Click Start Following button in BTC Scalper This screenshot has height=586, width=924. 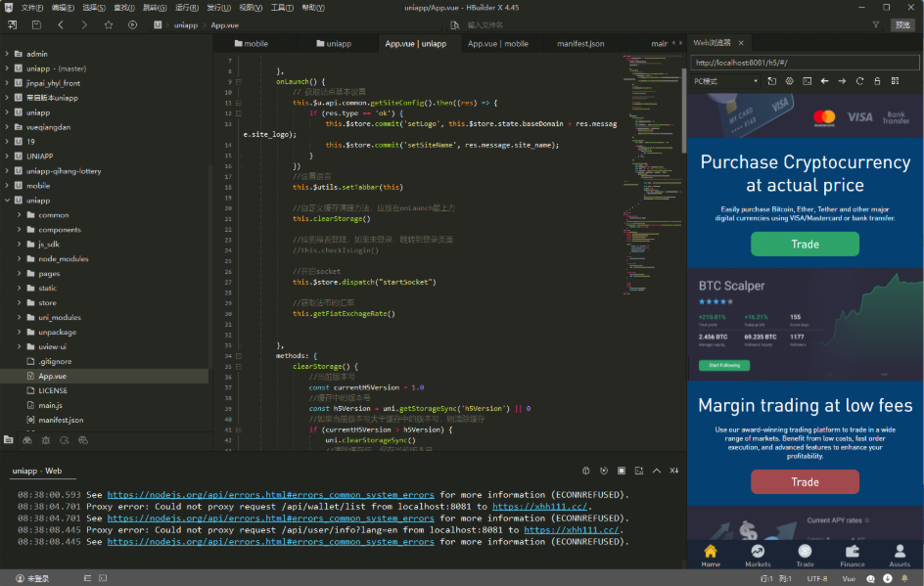pyautogui.click(x=723, y=365)
